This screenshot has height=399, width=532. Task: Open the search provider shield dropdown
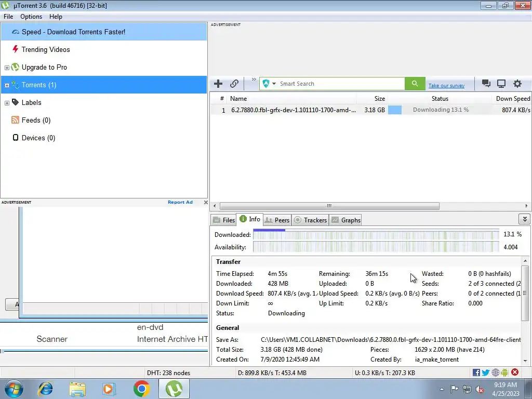pos(269,84)
